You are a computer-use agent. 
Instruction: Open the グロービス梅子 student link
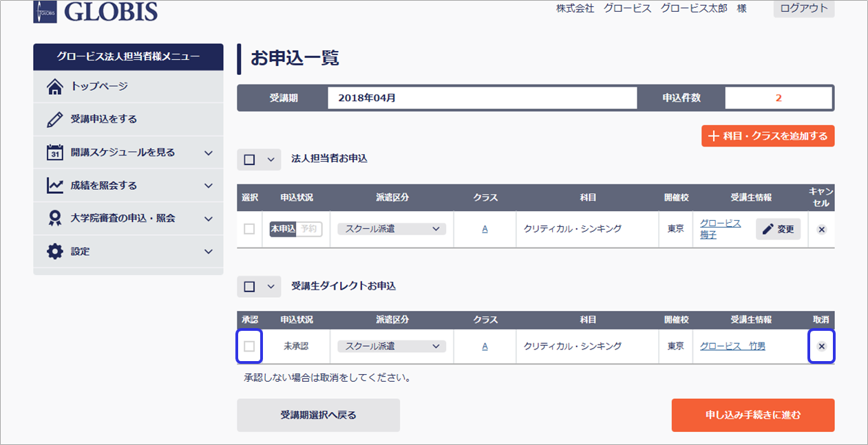point(721,229)
